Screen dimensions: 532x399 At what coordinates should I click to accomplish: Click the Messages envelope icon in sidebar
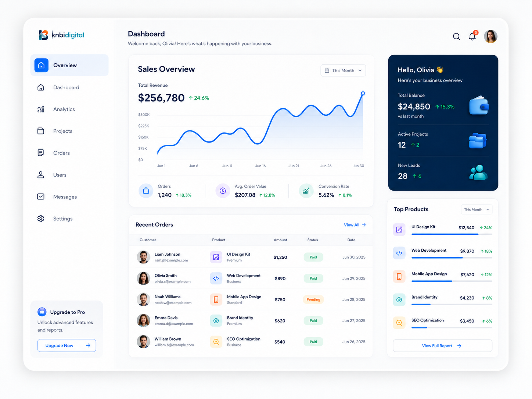point(41,197)
